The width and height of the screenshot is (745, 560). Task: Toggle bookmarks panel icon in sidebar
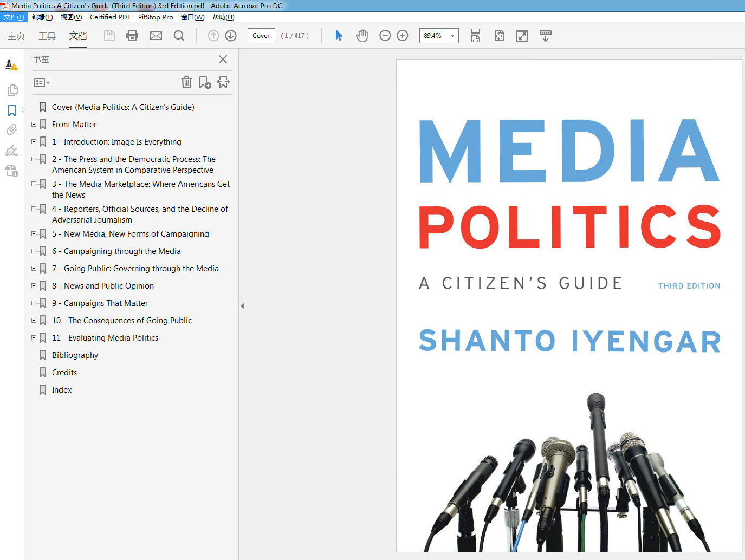pyautogui.click(x=12, y=110)
